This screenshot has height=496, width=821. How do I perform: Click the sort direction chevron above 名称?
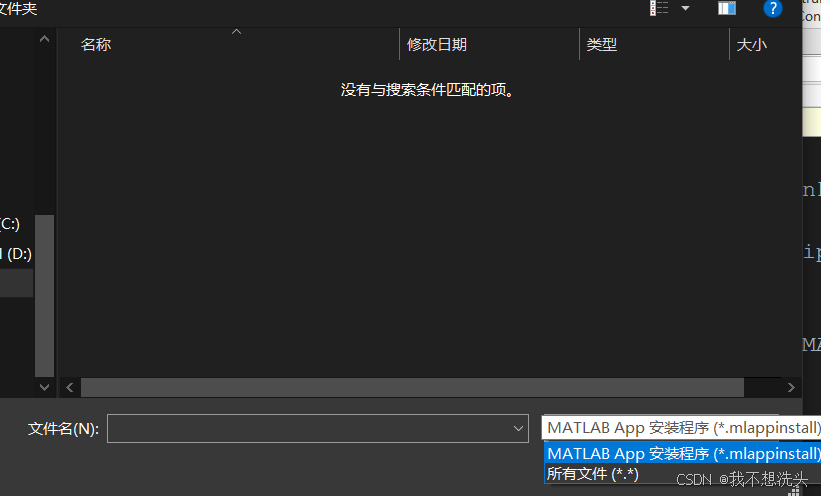(x=237, y=31)
